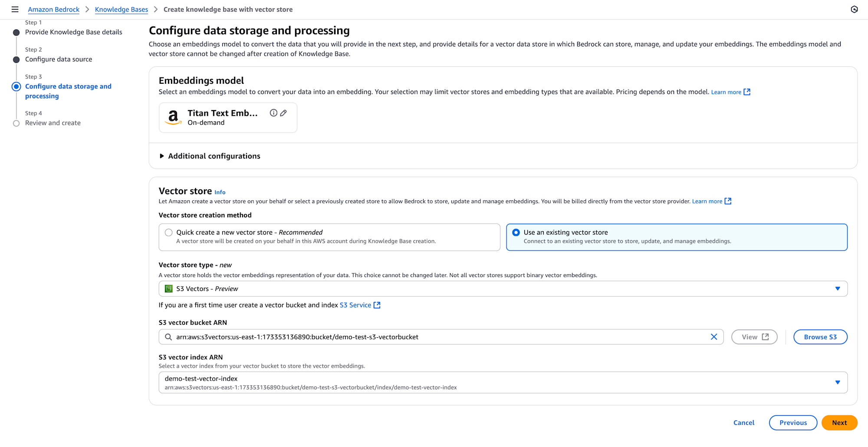This screenshot has width=868, height=447.
Task: Click the settings hexagon icon top right
Action: coord(854,10)
